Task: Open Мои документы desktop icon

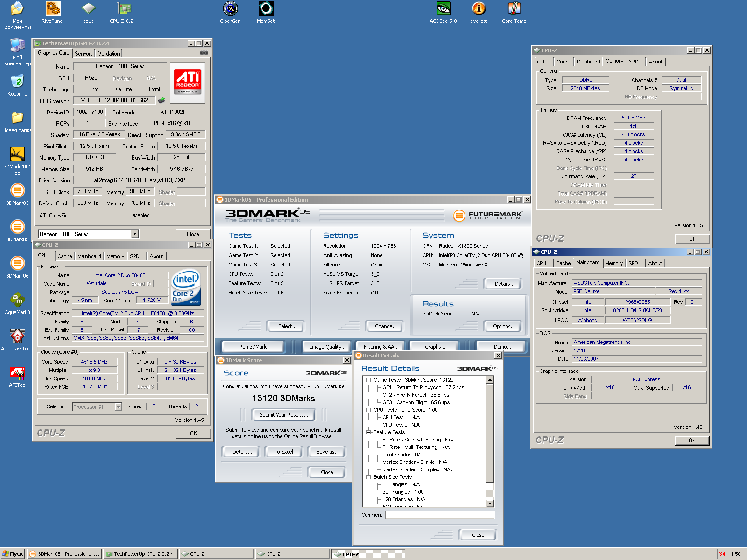Action: pyautogui.click(x=17, y=15)
